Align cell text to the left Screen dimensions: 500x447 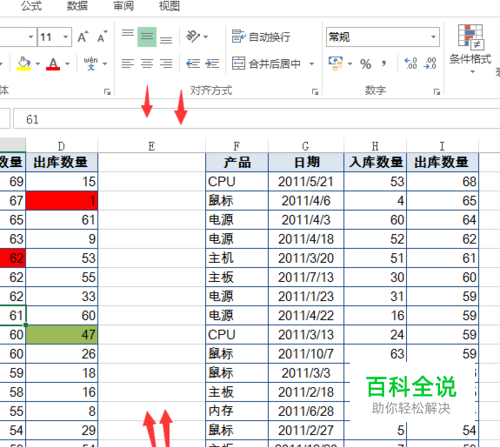[128, 63]
